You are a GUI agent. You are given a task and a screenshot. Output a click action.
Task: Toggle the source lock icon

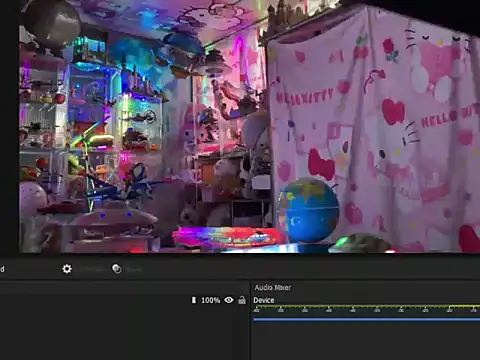click(242, 300)
